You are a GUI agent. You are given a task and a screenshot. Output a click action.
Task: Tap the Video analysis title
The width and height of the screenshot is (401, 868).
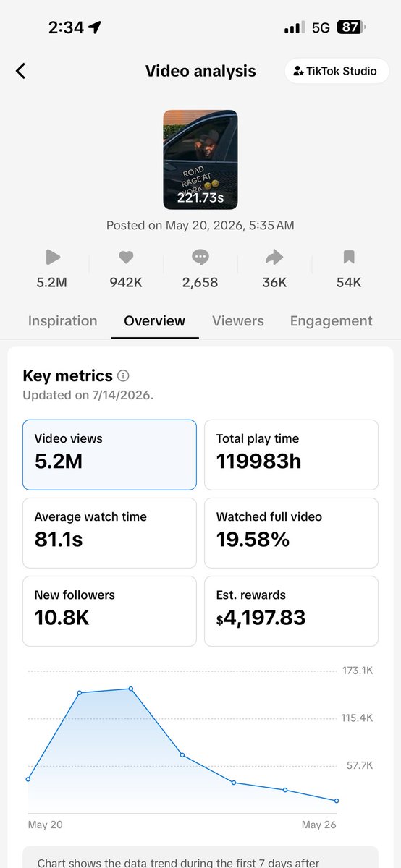200,71
